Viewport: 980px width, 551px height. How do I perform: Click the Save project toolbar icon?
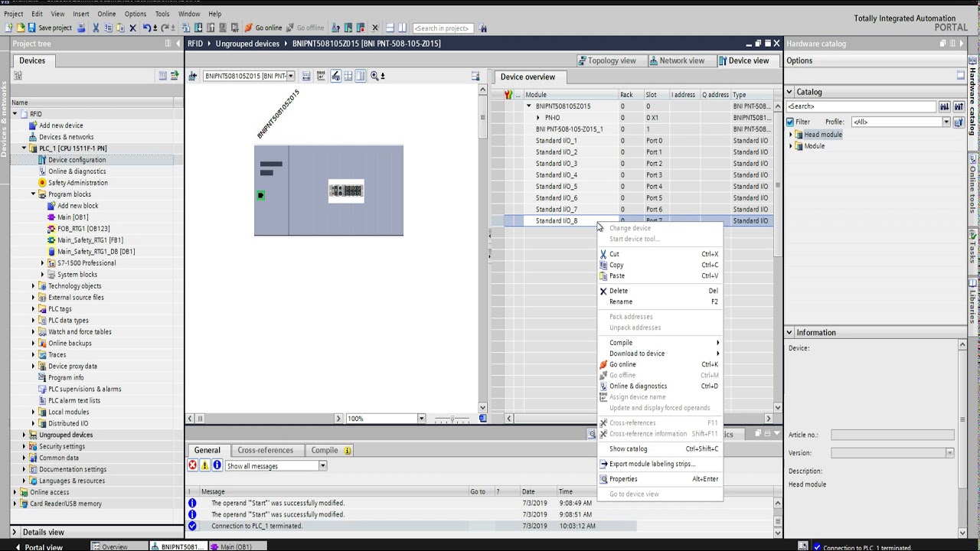[x=31, y=28]
